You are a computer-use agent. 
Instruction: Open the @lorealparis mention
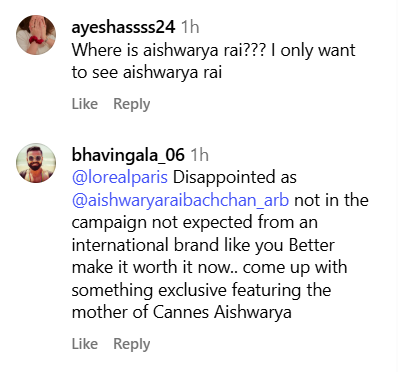click(x=120, y=178)
